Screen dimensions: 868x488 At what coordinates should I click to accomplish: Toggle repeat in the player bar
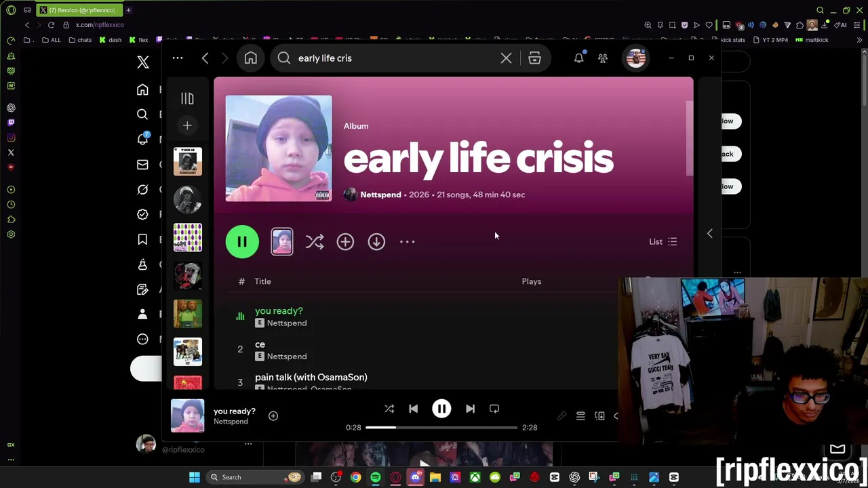coord(494,409)
